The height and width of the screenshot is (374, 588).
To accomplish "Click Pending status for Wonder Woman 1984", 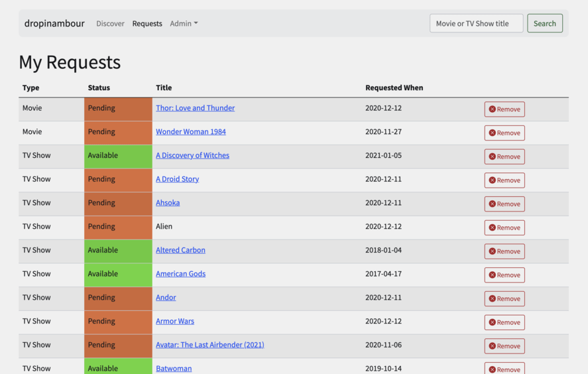I will (x=118, y=133).
